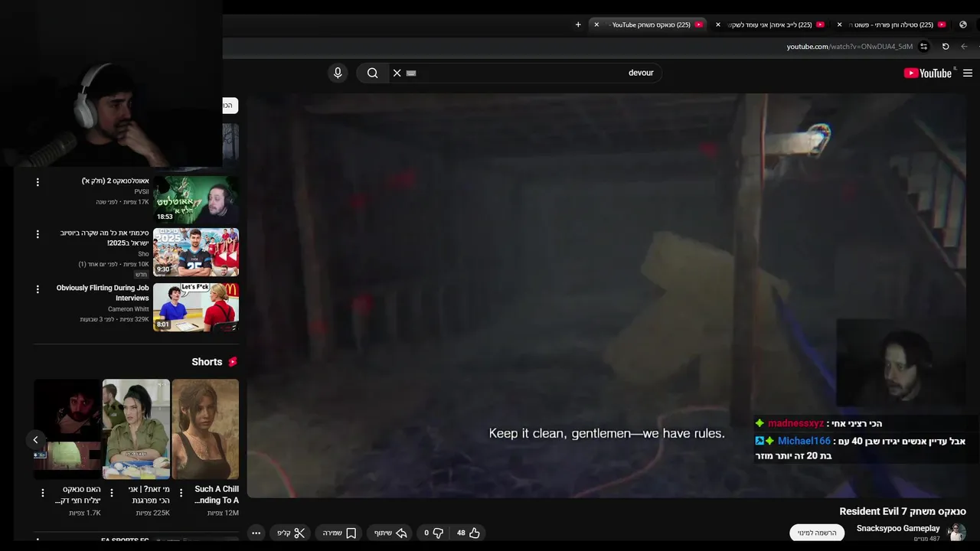
Task: Click the Shorts section logo icon
Action: tap(233, 362)
